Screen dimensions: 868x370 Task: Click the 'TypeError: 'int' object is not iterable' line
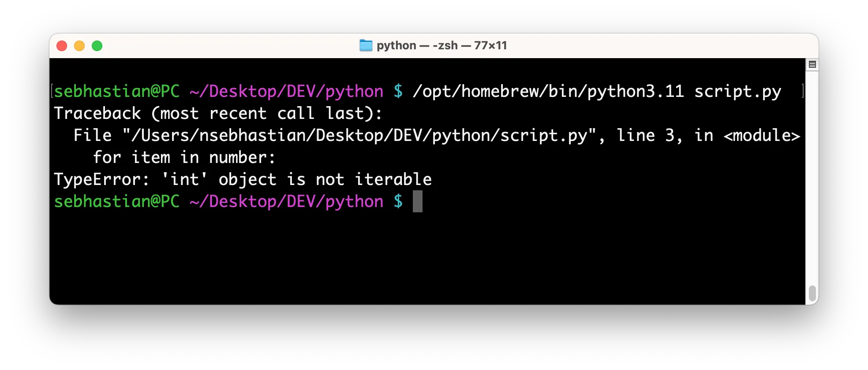click(x=243, y=179)
